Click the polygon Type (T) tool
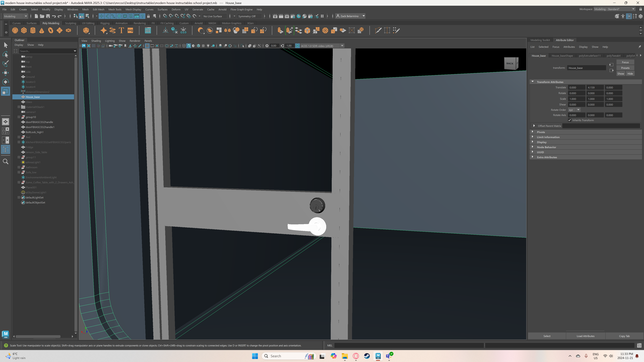Viewport: 644px width, 362px height. (121, 31)
